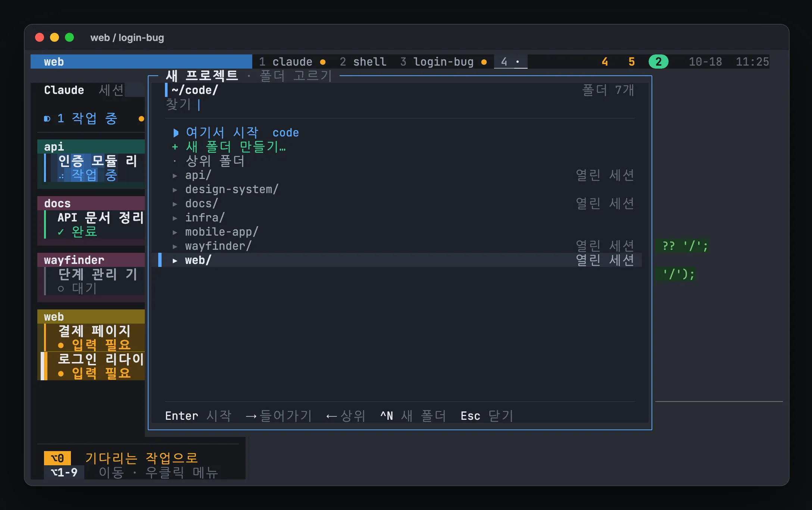Image resolution: width=812 pixels, height=510 pixels.
Task: Click →들어가기 footer hint
Action: 278,416
